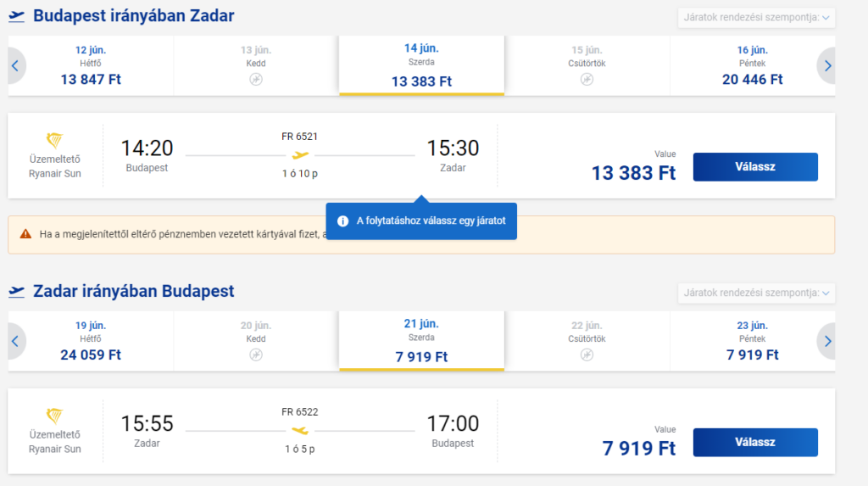
Task: Select the 12 jún. Hétfő date tab
Action: [x=91, y=66]
